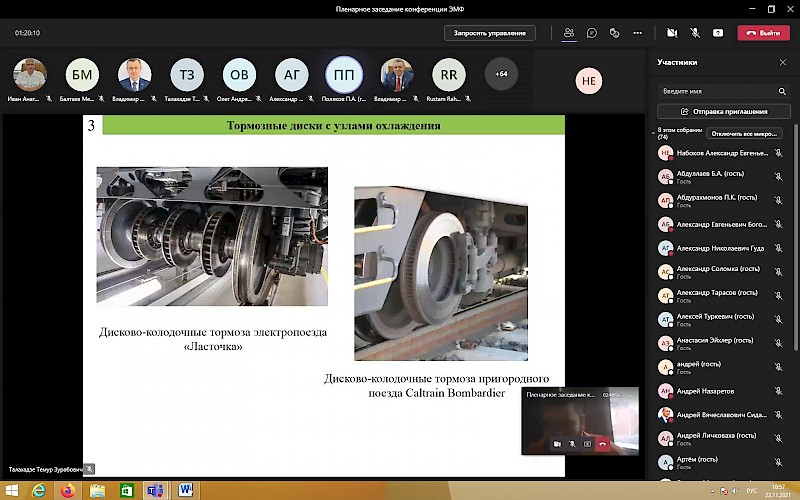The image size is (800, 500).
Task: Toggle the microphone mute in the meeting toolbar
Action: pyautogui.click(x=695, y=33)
